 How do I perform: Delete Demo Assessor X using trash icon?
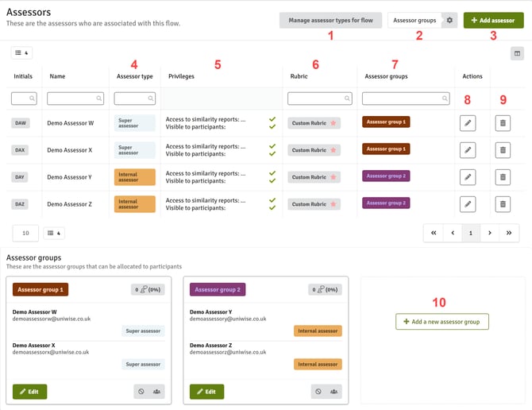[503, 150]
